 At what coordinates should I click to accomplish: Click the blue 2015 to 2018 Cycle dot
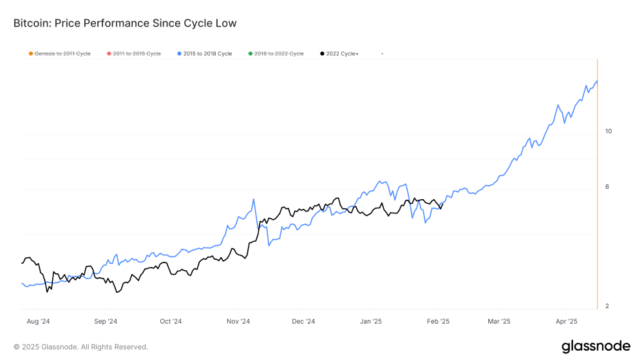tap(179, 54)
